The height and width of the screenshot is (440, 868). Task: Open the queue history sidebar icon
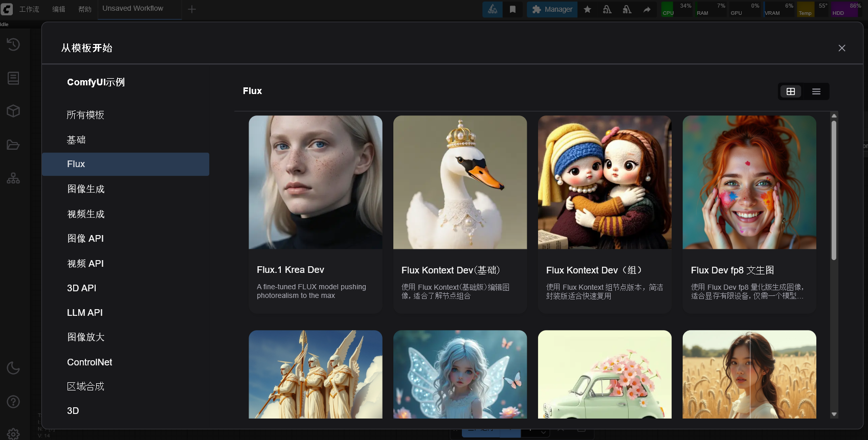[13, 44]
